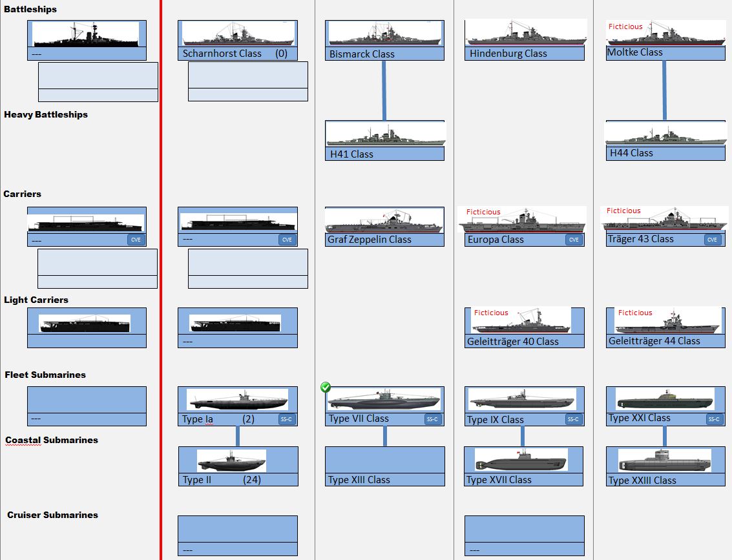The height and width of the screenshot is (560, 732).
Task: Click the Type XVII Class submarine image
Action: coord(521,460)
